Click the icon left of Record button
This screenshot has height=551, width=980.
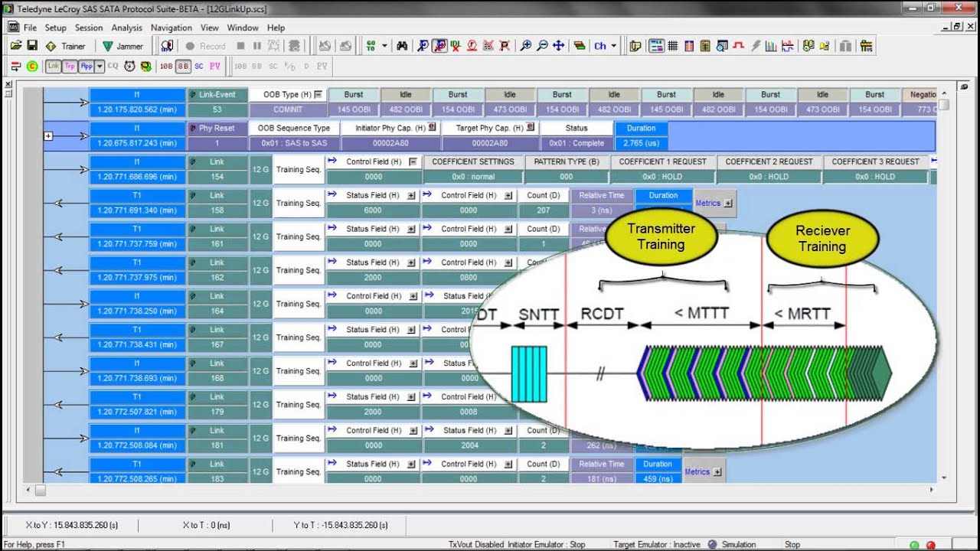(x=167, y=46)
